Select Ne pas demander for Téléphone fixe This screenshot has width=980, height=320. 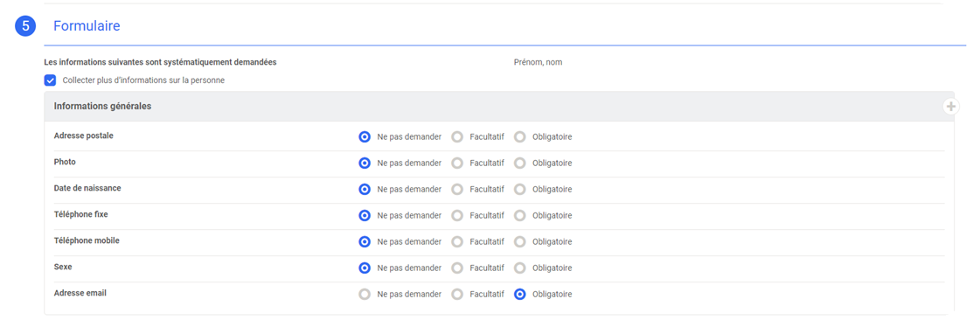(x=365, y=216)
